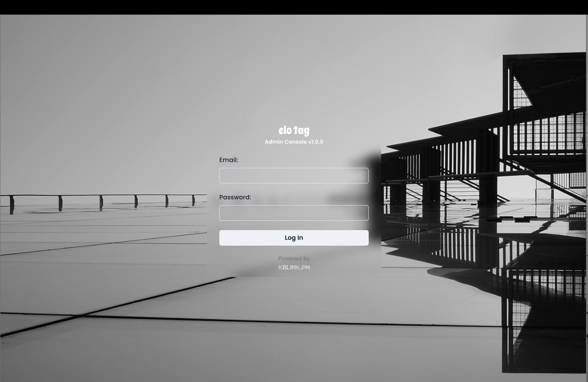This screenshot has width=588, height=382.
Task: Focus the Log In submit button
Action: tap(294, 237)
